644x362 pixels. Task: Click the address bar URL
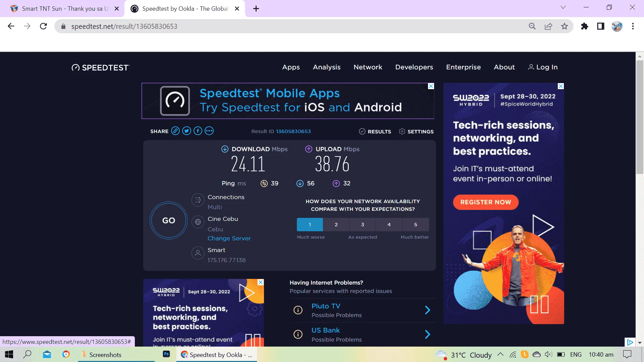click(x=124, y=26)
